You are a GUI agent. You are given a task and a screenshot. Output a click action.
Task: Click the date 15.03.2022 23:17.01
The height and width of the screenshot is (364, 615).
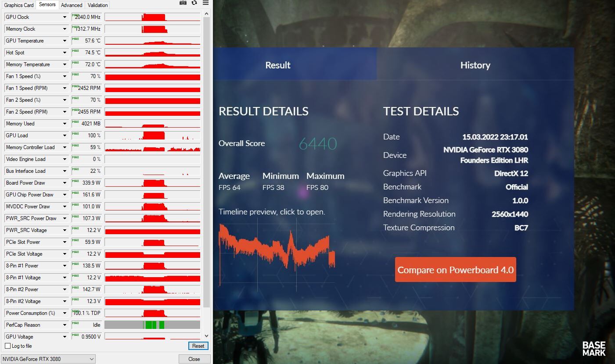pyautogui.click(x=495, y=137)
